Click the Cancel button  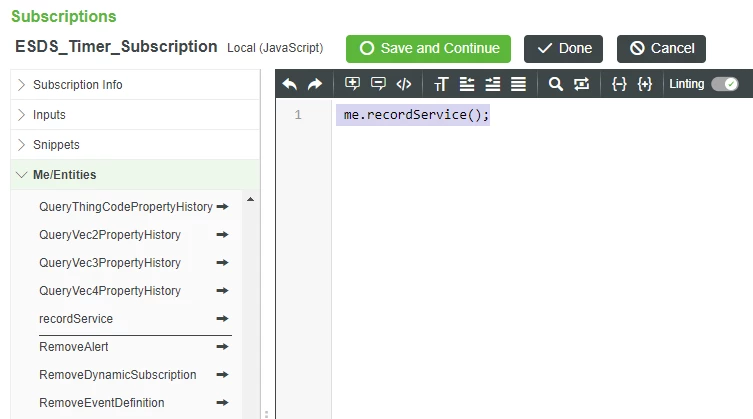661,49
